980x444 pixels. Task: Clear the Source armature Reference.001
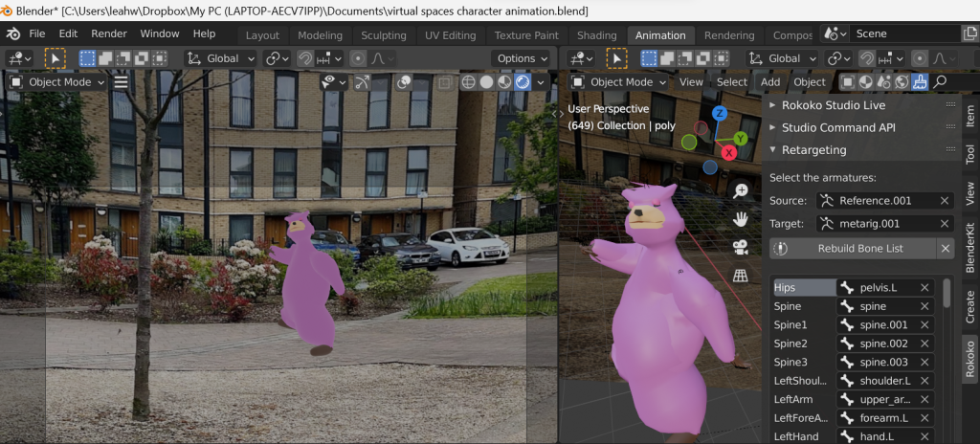click(x=945, y=201)
